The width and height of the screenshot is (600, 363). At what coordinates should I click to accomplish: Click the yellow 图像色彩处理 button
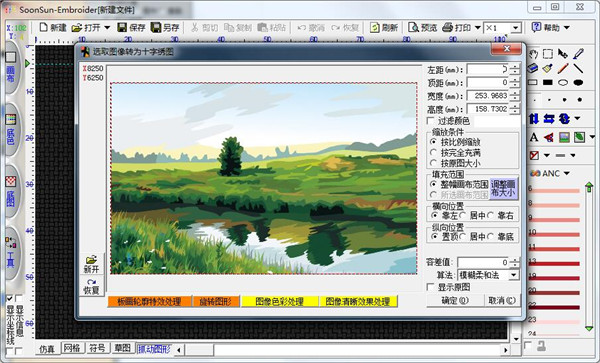coord(280,301)
